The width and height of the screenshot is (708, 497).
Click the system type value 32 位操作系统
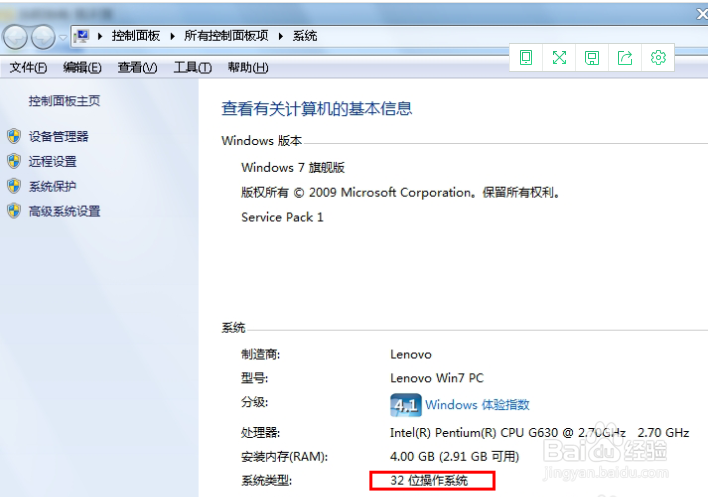[x=429, y=480]
